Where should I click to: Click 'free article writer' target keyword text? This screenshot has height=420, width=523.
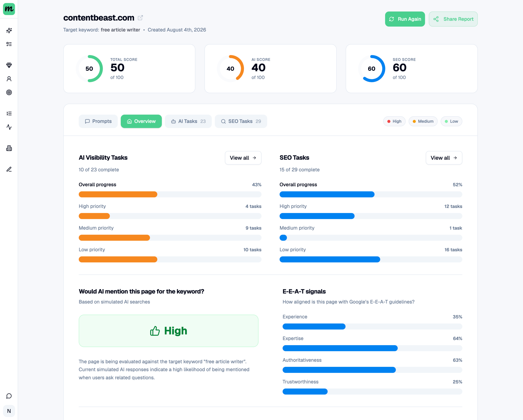pyautogui.click(x=121, y=30)
